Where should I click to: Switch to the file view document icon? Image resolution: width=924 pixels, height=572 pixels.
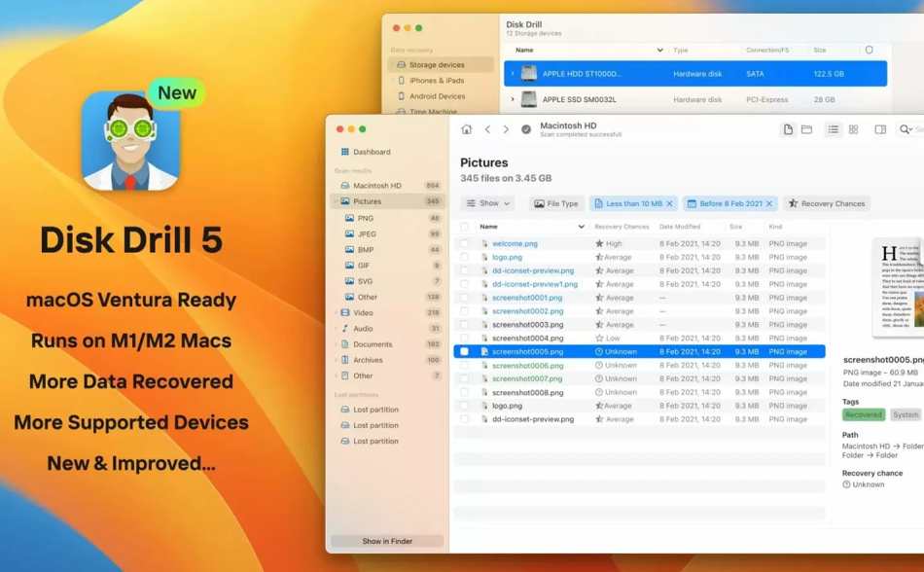click(x=788, y=129)
